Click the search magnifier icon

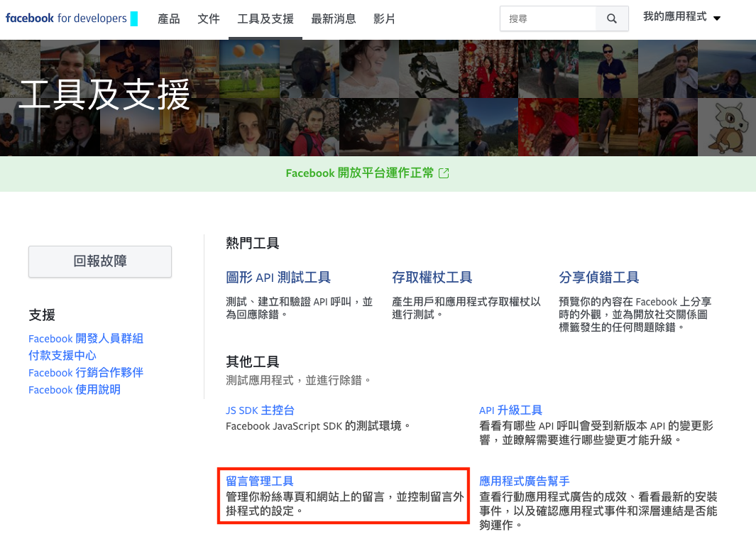coord(612,19)
